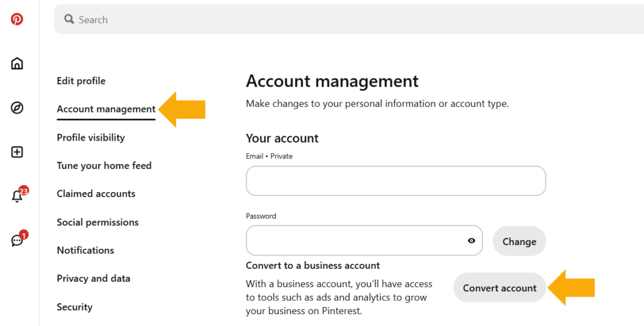Click the Convert account button
Viewport: 644px width, 326px height.
pyautogui.click(x=500, y=288)
